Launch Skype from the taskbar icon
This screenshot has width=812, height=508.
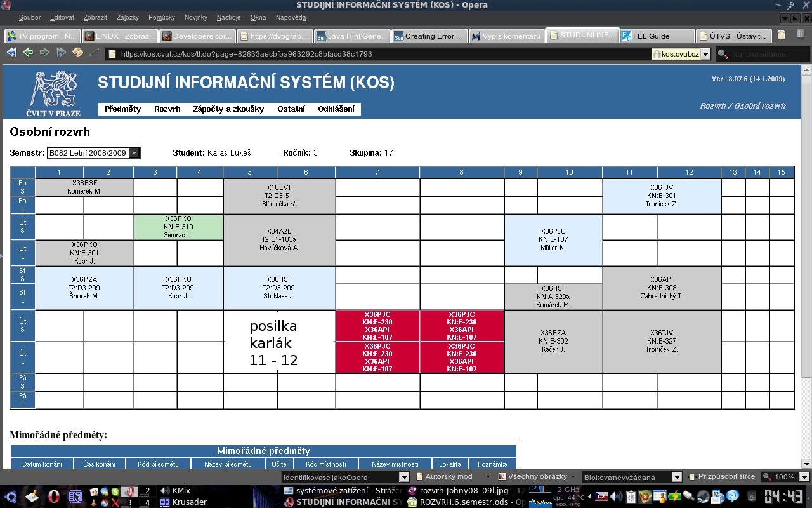(115, 491)
